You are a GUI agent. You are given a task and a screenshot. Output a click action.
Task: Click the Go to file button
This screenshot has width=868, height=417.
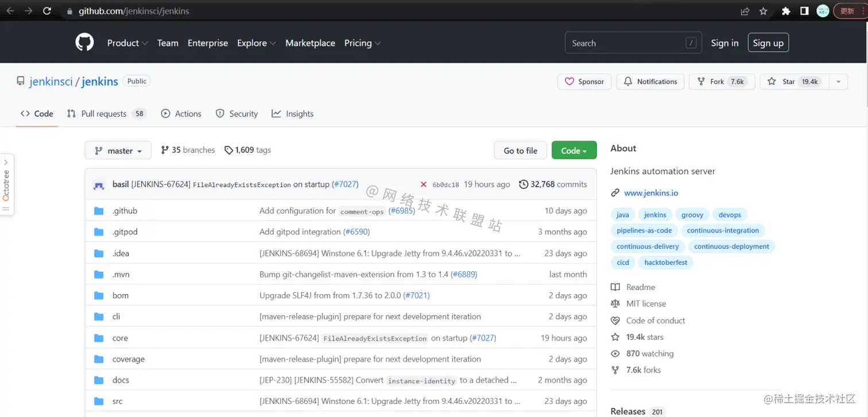coord(521,150)
